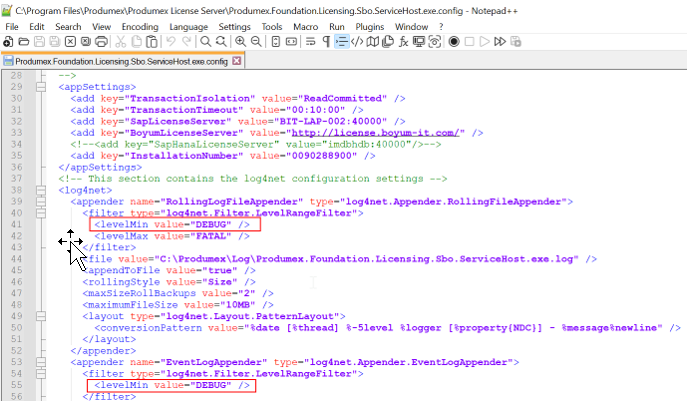
Task: Zoom in on the editor text
Action: click(x=240, y=42)
